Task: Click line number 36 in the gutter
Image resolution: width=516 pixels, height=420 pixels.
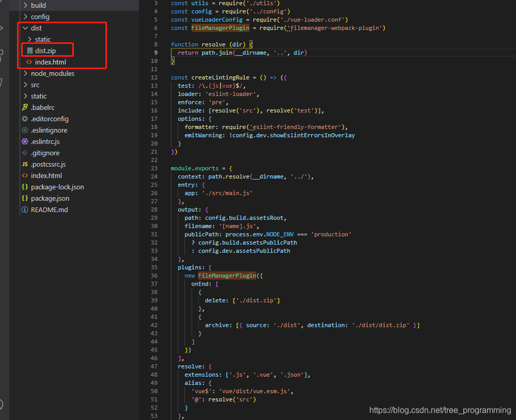Action: click(154, 276)
